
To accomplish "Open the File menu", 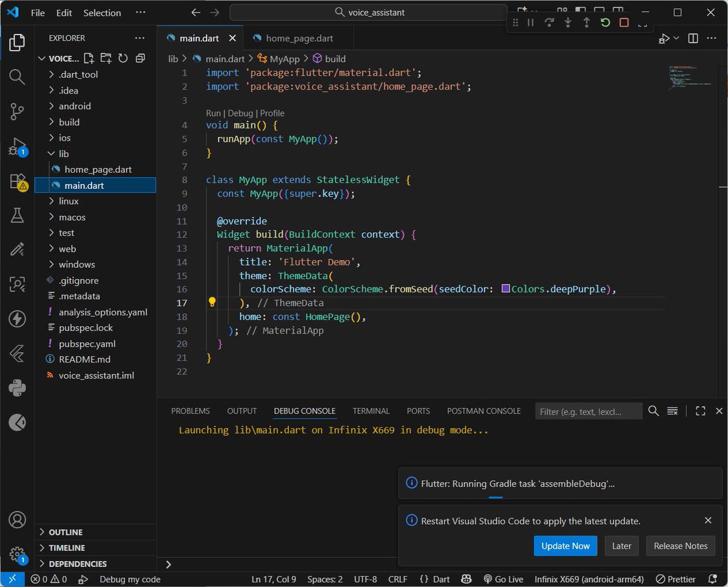I will 38,13.
